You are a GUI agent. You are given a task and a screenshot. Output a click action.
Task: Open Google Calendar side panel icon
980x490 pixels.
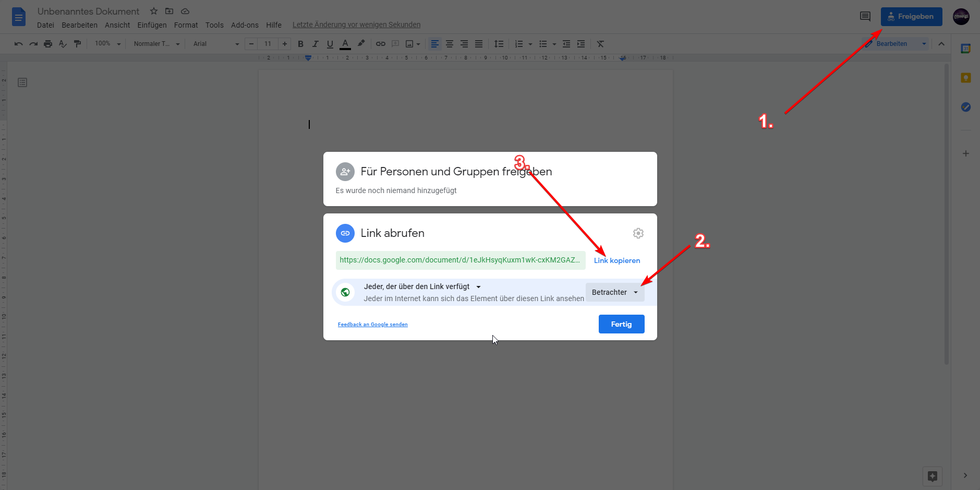[965, 49]
